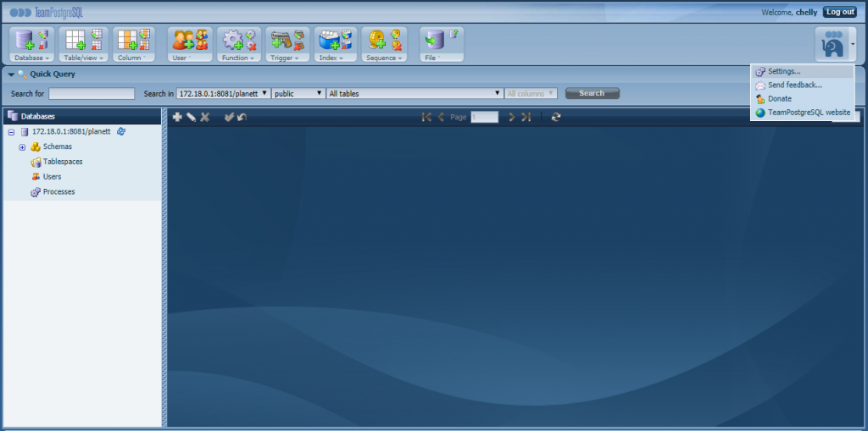Click the small edit column icon
This screenshot has width=868, height=431.
(x=144, y=35)
